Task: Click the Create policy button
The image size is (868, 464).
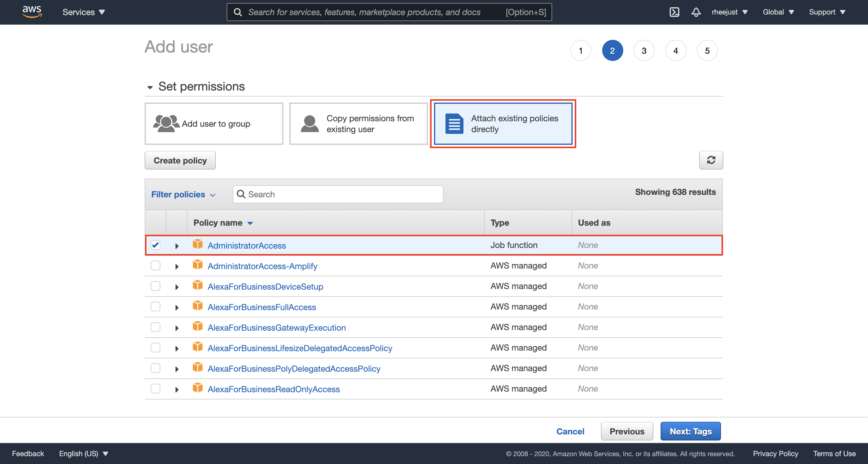Action: click(180, 160)
